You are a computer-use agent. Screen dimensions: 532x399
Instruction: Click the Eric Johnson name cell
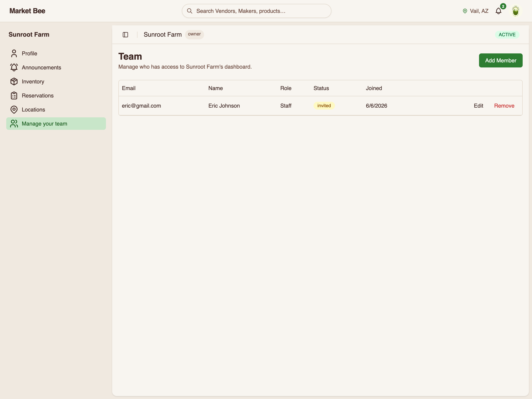coord(224,106)
